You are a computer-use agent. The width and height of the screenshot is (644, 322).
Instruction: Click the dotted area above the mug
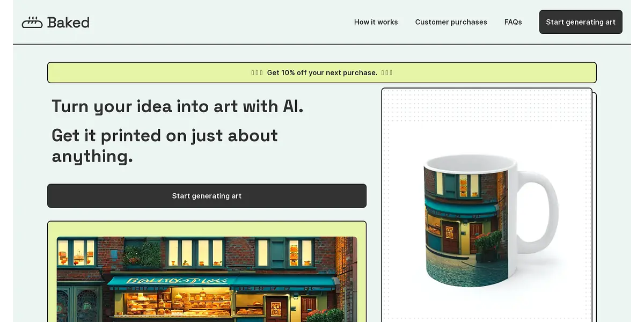pyautogui.click(x=487, y=105)
